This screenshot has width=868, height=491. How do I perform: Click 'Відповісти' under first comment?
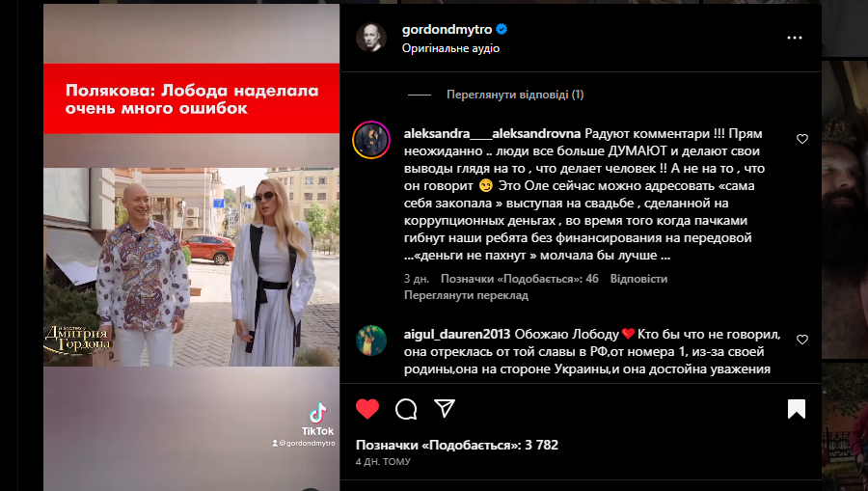(638, 279)
